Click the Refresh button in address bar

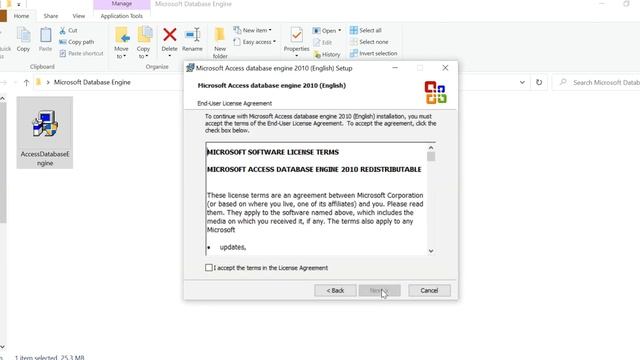539,82
